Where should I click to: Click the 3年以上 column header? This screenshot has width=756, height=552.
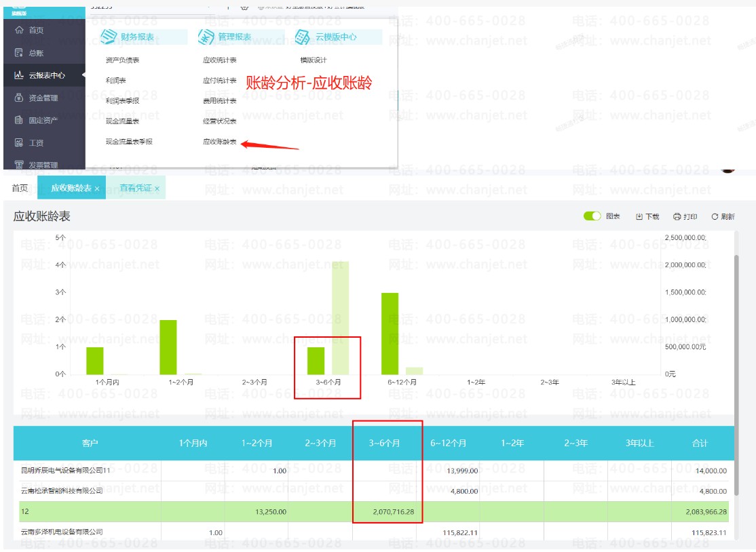[x=640, y=443]
